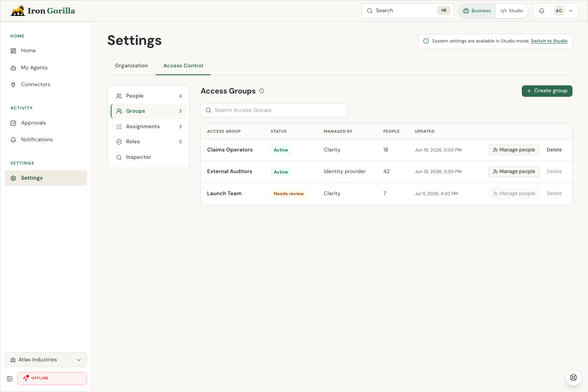Select the Groups section
Viewport: 588px width, 392px height.
tap(149, 111)
